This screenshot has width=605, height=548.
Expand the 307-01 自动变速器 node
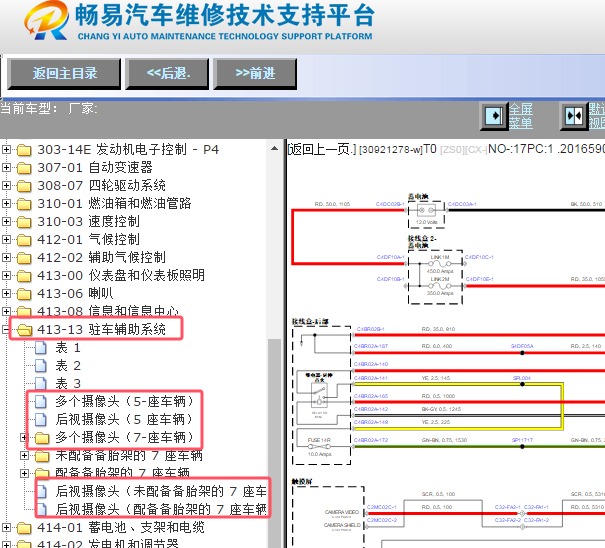tap(6, 167)
